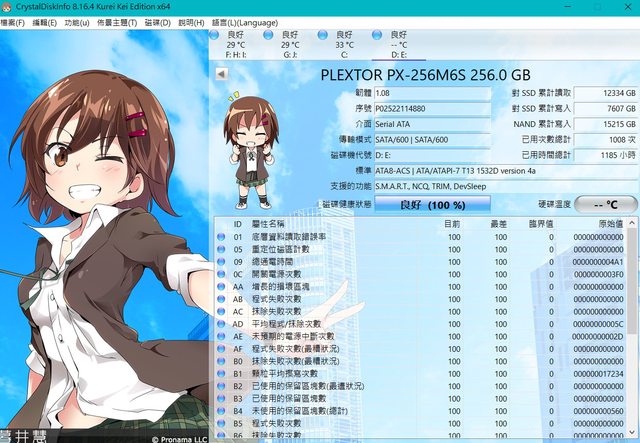Click the power on count value 1008 次

tap(606, 140)
